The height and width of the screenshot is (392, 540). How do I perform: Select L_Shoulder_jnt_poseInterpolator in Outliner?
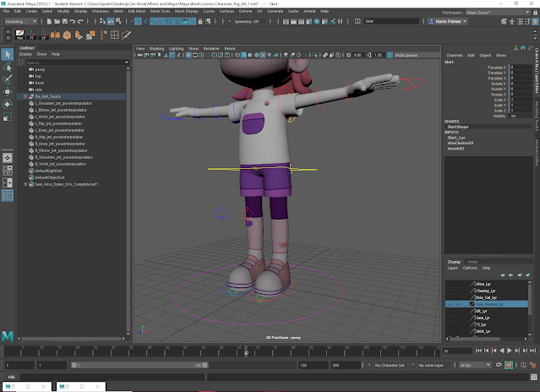(x=63, y=103)
